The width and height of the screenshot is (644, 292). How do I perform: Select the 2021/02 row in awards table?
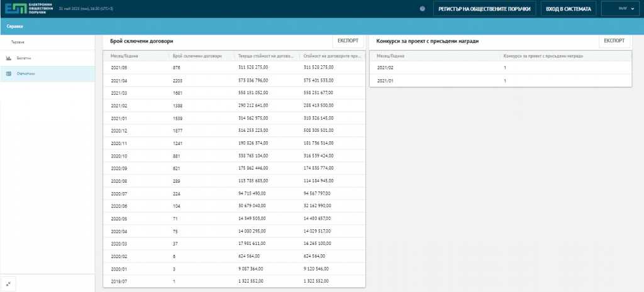(500, 68)
